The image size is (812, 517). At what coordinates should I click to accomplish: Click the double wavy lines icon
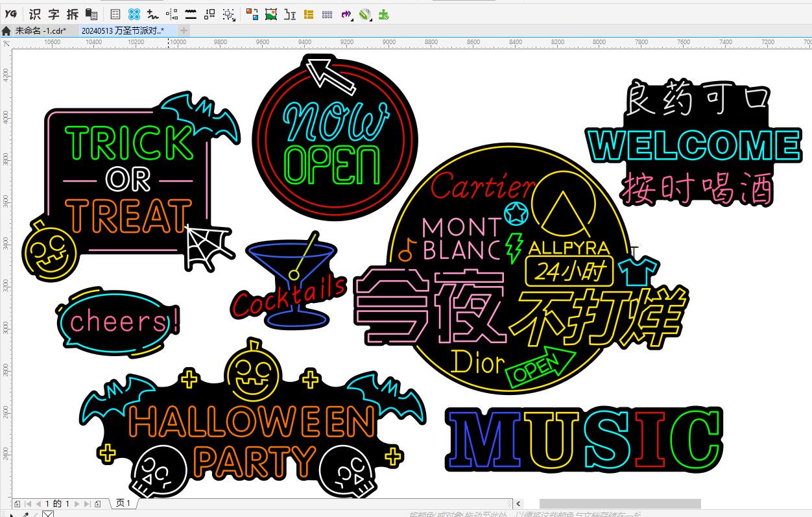click(191, 14)
